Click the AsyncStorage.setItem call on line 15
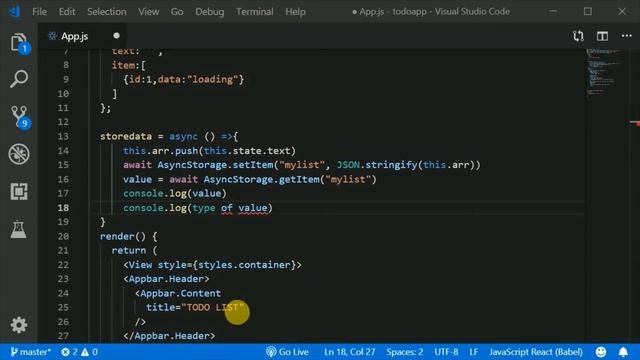640x360 pixels. 215,165
